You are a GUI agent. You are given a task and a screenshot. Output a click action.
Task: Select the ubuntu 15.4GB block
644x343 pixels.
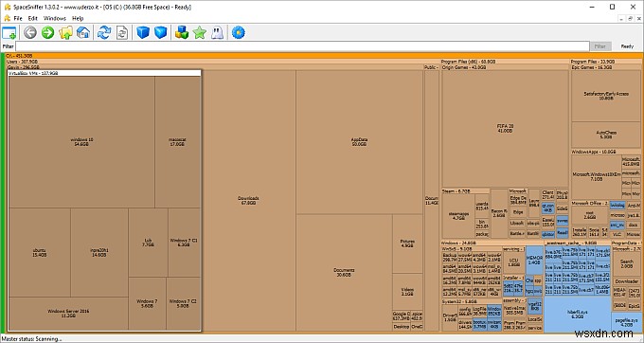click(40, 252)
